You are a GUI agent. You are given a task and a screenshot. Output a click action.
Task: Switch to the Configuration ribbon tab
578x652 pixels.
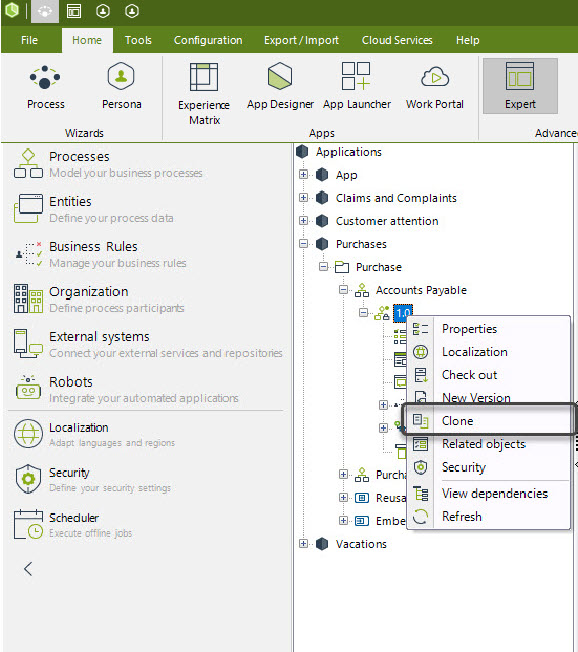coord(208,40)
